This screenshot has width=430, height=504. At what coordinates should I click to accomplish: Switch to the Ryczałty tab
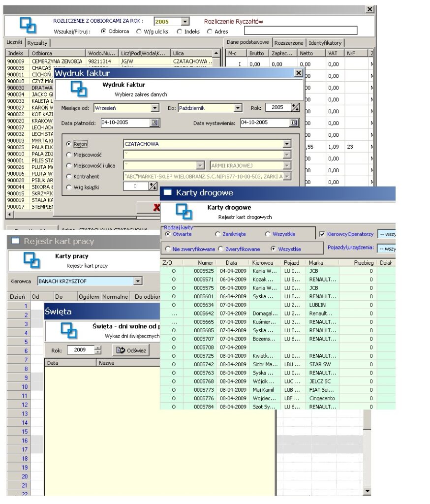click(x=37, y=43)
